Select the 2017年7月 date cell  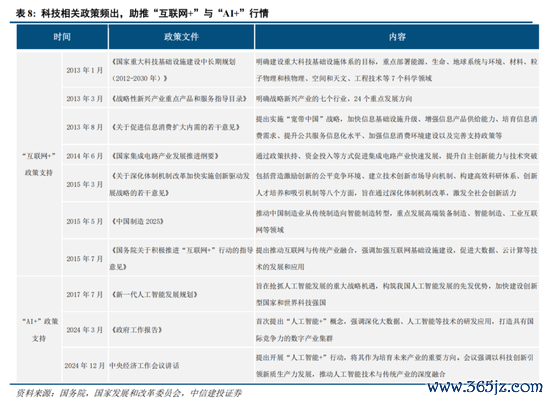85,294
